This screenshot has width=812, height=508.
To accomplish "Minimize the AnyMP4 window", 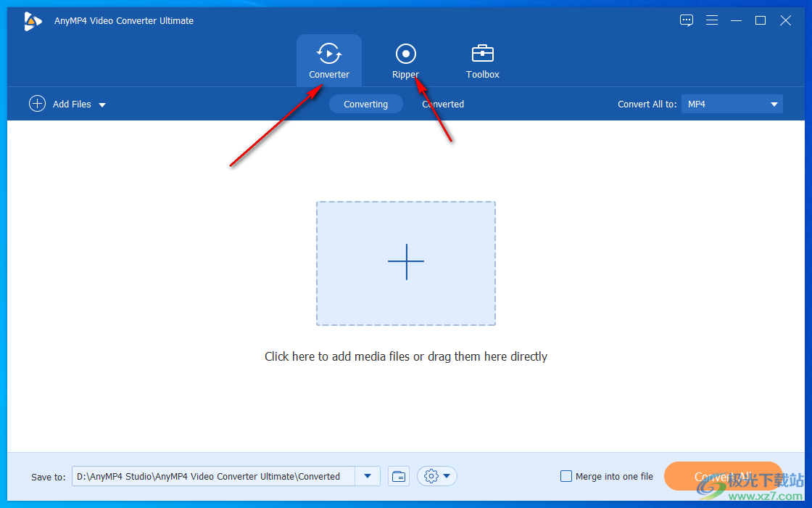I will [736, 20].
